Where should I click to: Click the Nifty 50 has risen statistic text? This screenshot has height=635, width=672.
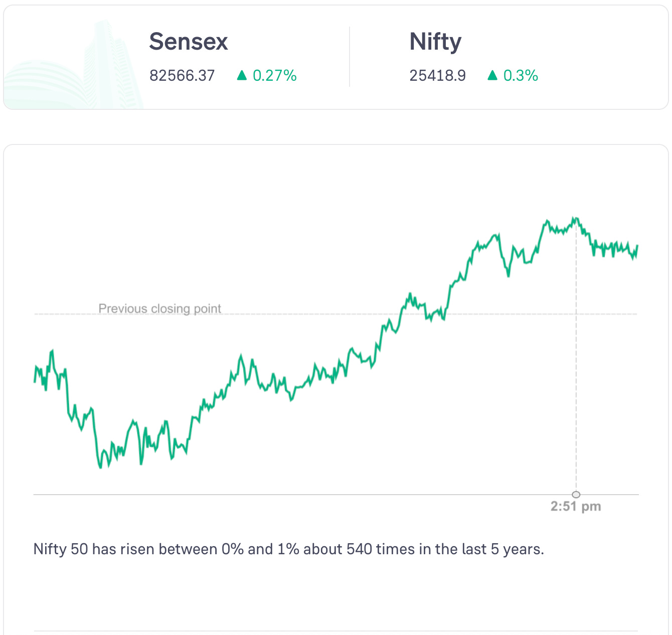click(288, 549)
